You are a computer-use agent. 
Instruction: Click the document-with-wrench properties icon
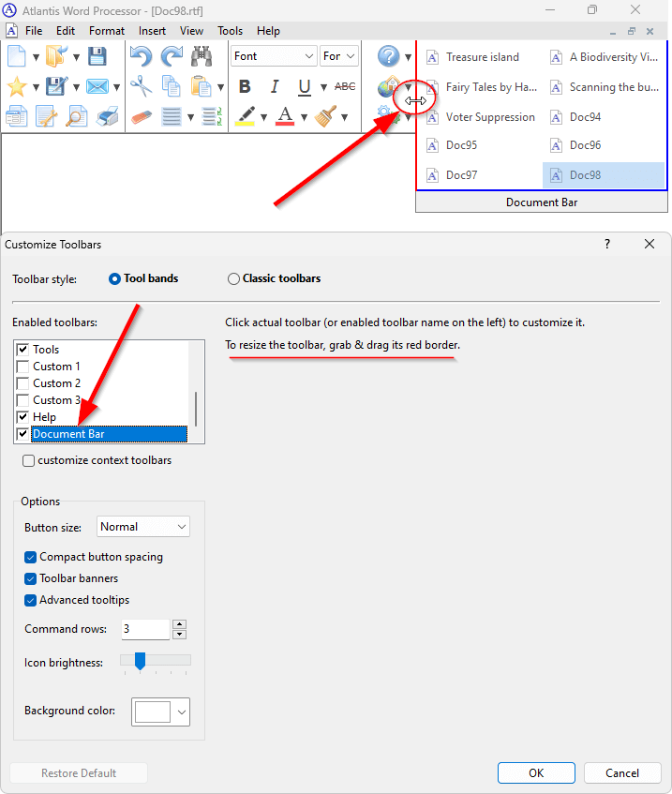[46, 116]
